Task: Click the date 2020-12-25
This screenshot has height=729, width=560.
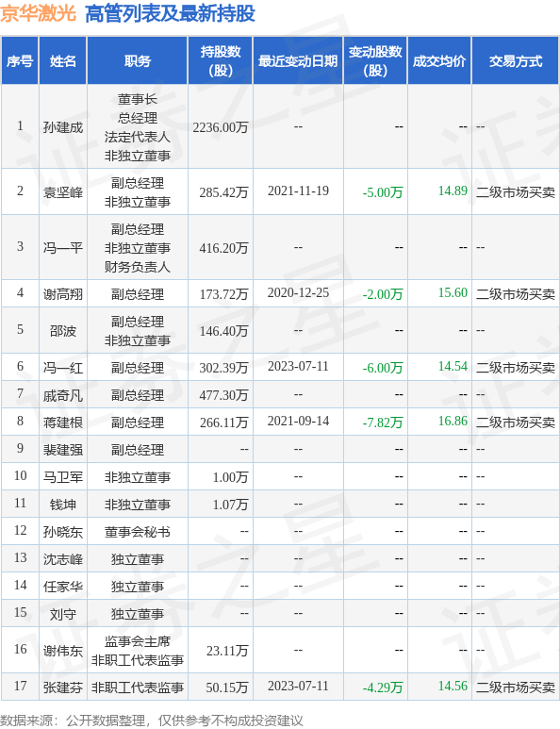Action: click(x=298, y=293)
